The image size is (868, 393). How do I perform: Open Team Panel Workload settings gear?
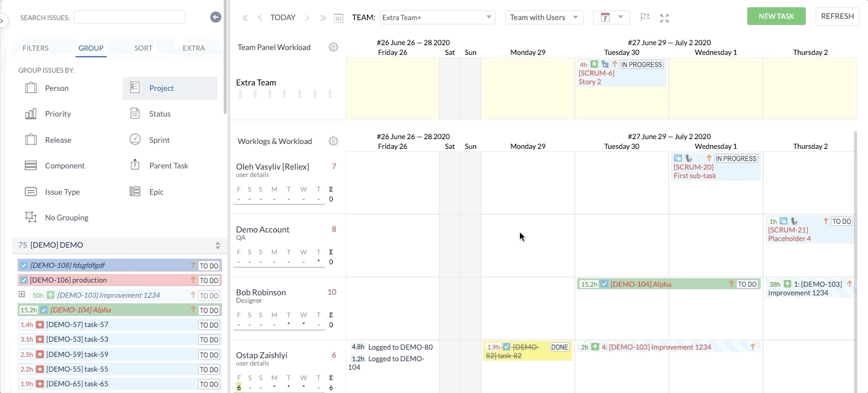pos(333,47)
